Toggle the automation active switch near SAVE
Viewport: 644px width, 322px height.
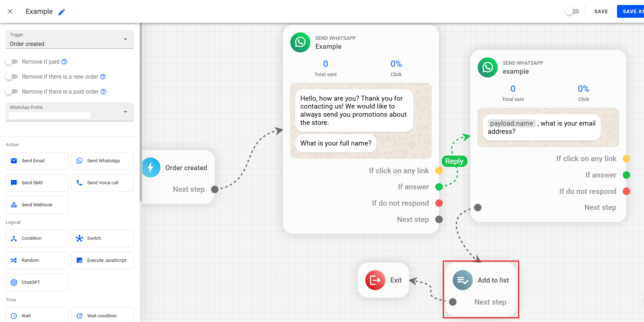click(x=572, y=11)
